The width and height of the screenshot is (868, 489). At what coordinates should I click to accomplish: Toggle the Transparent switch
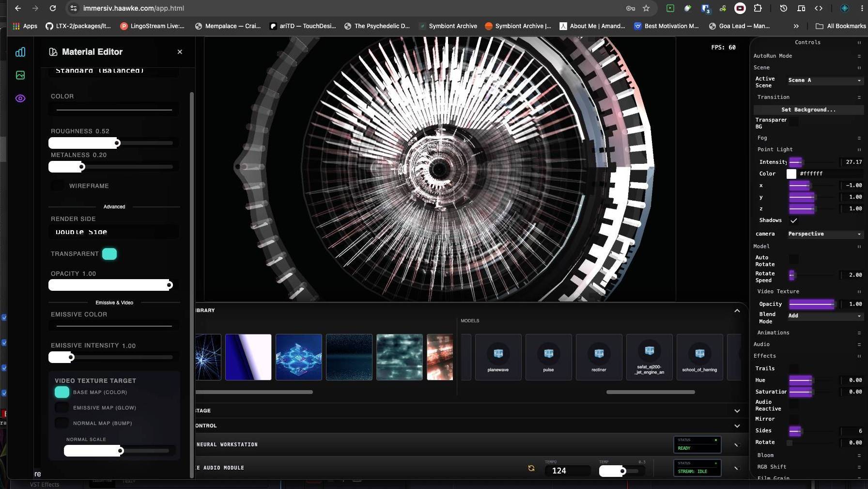coord(109,254)
